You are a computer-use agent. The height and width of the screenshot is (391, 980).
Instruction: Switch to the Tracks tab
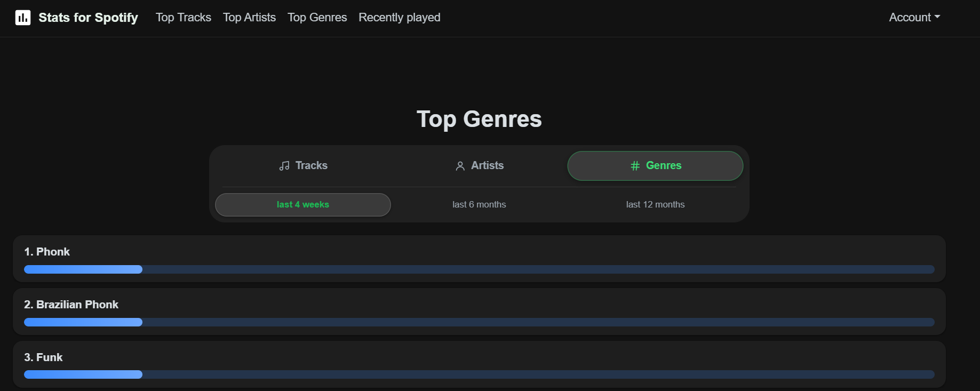tap(303, 166)
